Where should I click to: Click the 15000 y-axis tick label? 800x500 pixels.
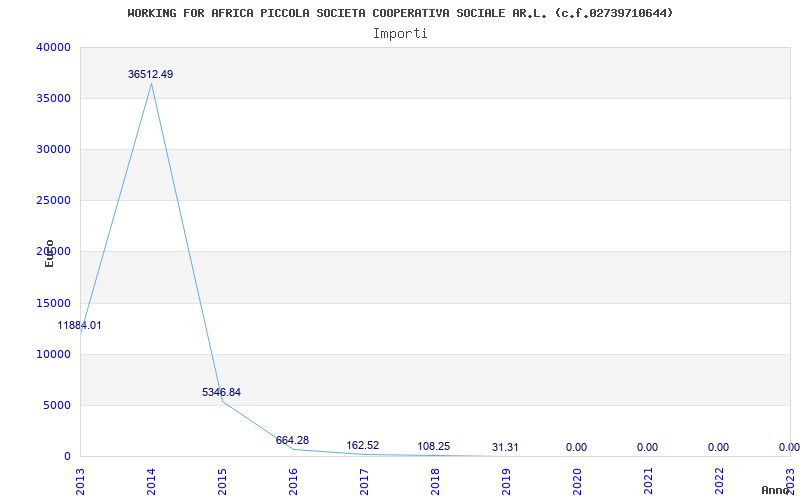click(54, 304)
